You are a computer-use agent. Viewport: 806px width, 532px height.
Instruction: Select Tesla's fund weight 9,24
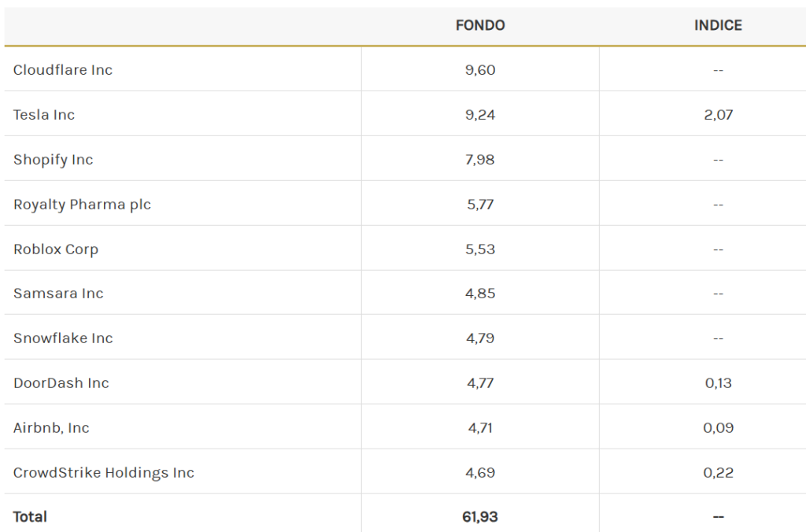click(x=480, y=115)
